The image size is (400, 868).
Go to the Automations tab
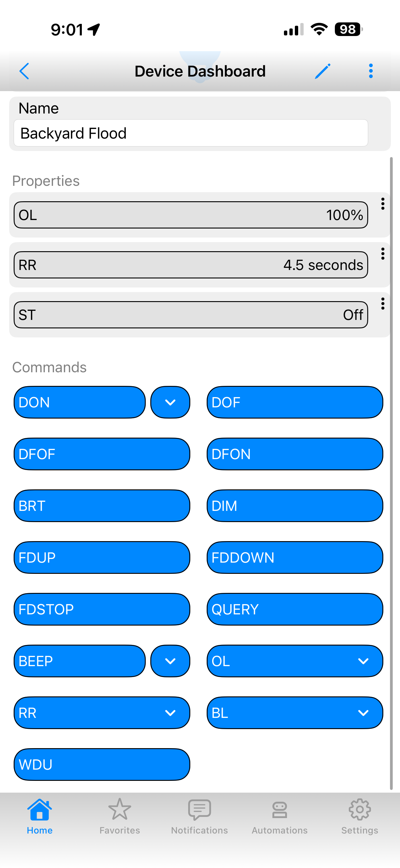coord(280,815)
